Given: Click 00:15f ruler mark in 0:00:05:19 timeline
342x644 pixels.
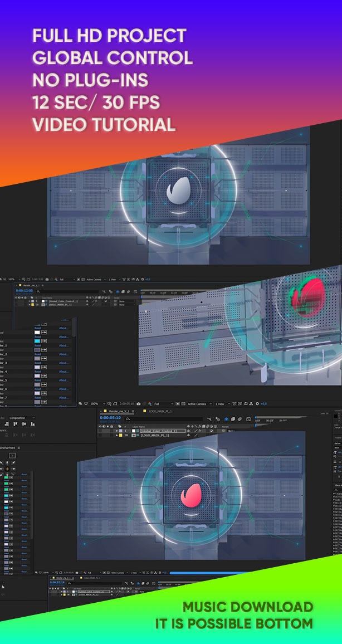Looking at the screenshot, I should coord(271,420).
